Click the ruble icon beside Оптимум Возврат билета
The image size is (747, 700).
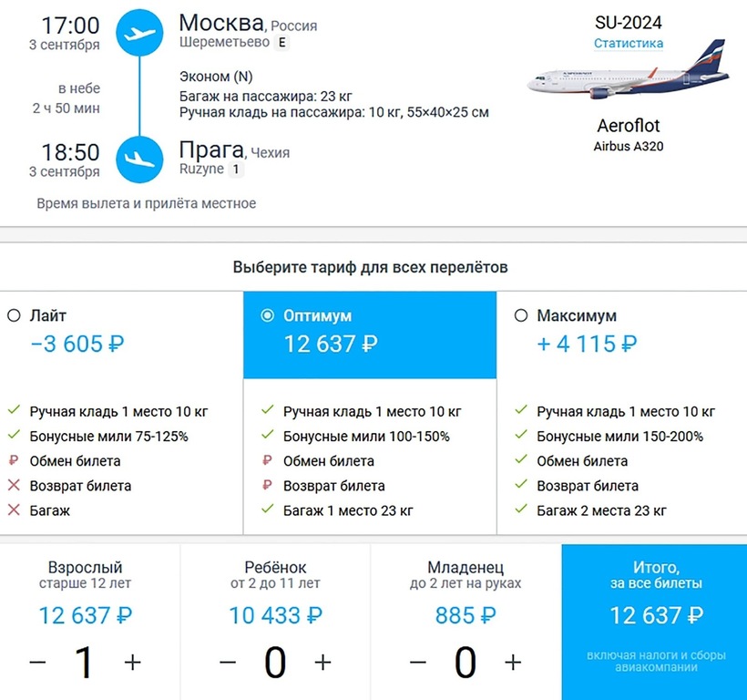tap(268, 486)
